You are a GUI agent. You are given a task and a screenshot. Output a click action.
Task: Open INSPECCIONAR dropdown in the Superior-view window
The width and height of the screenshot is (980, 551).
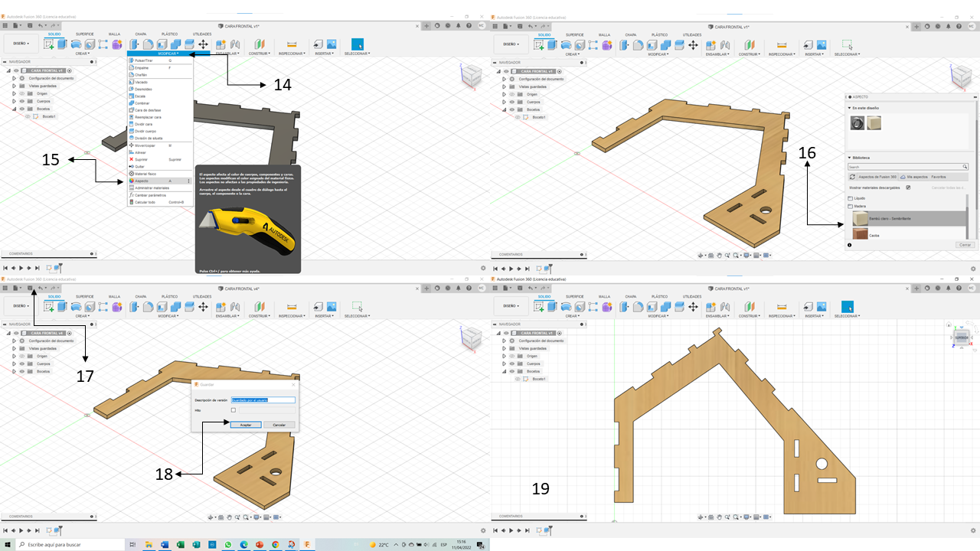(782, 316)
